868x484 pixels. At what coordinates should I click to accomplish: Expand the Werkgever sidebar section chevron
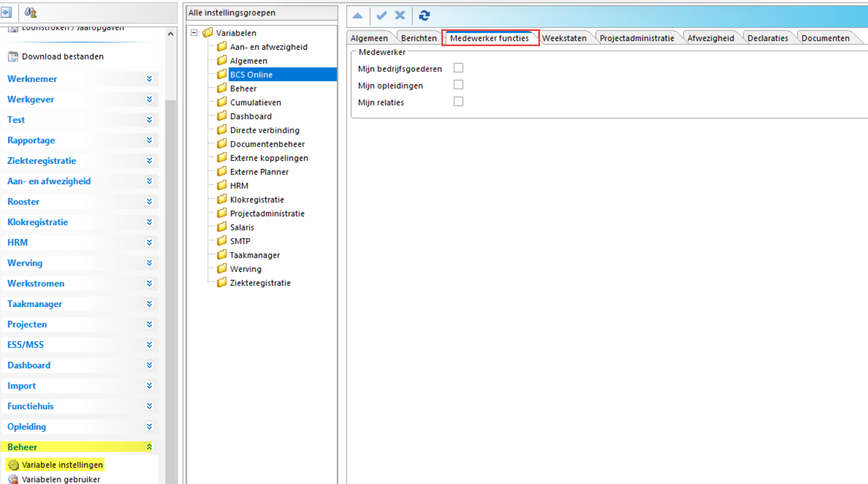pos(149,99)
